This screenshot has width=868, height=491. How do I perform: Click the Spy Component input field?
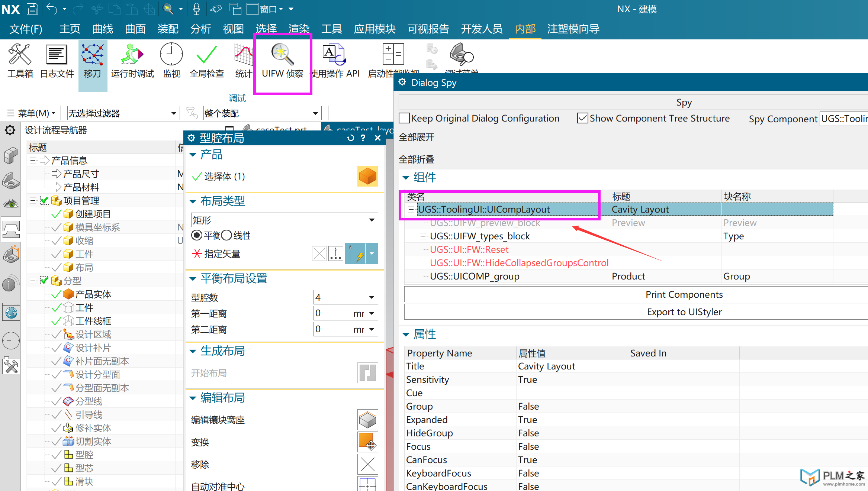point(844,119)
